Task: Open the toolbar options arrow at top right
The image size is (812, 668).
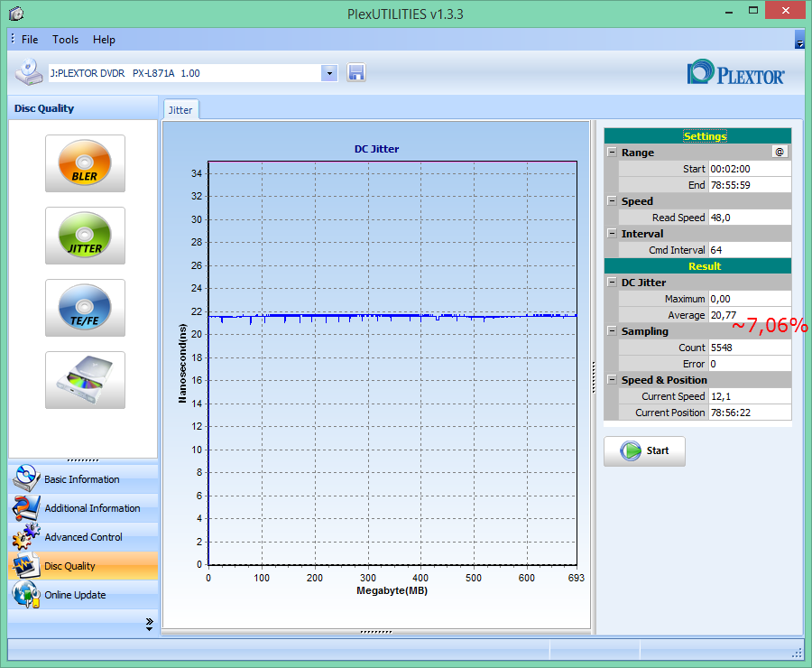Action: pyautogui.click(x=799, y=40)
